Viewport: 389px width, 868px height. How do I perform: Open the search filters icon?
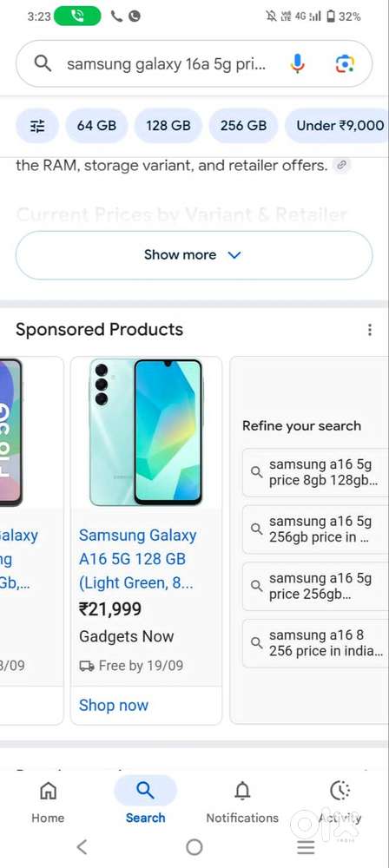pyautogui.click(x=36, y=126)
